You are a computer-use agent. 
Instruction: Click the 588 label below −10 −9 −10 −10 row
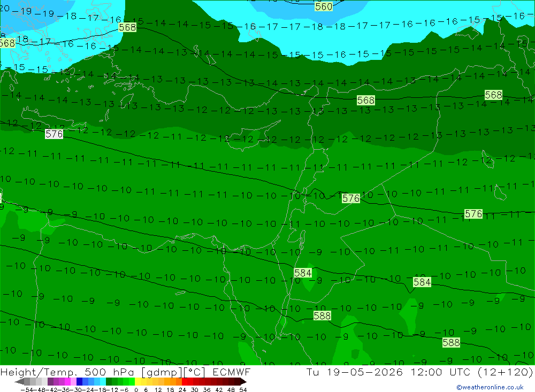tap(451, 342)
